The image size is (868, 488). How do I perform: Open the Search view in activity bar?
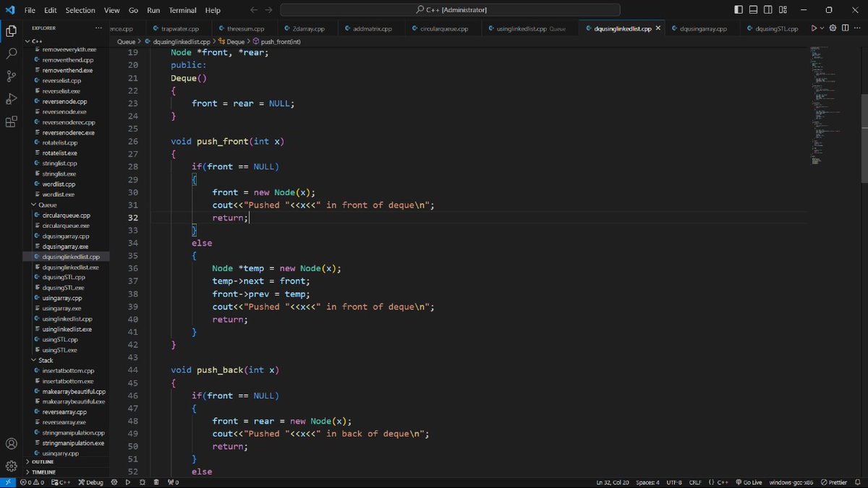coord(11,53)
